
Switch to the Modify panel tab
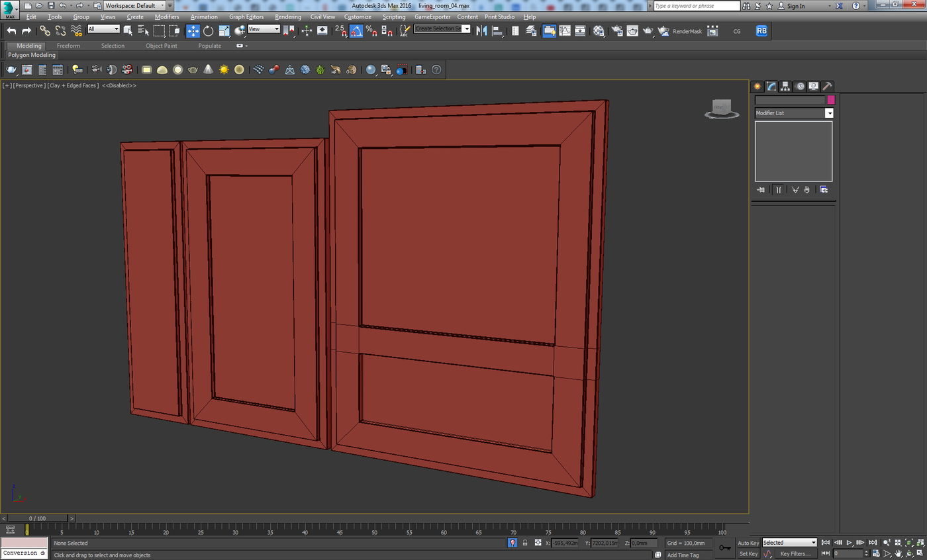pyautogui.click(x=771, y=87)
